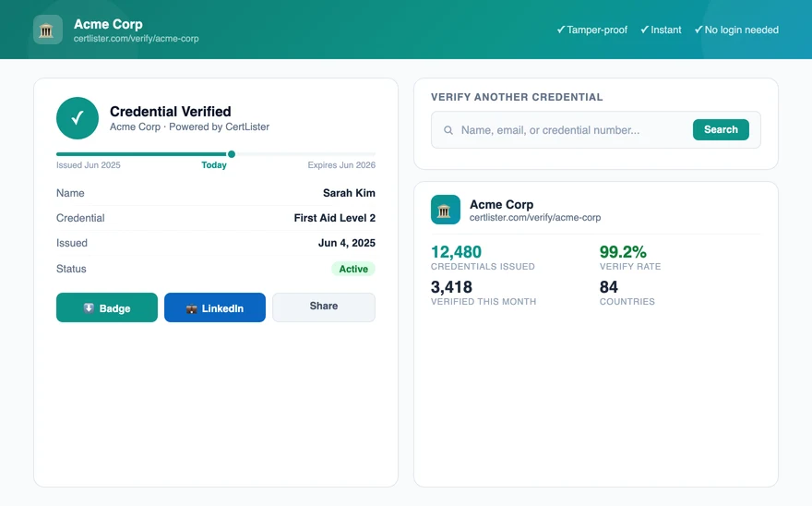Viewport: 812px width, 506px height.
Task: Click the Search button
Action: [721, 129]
